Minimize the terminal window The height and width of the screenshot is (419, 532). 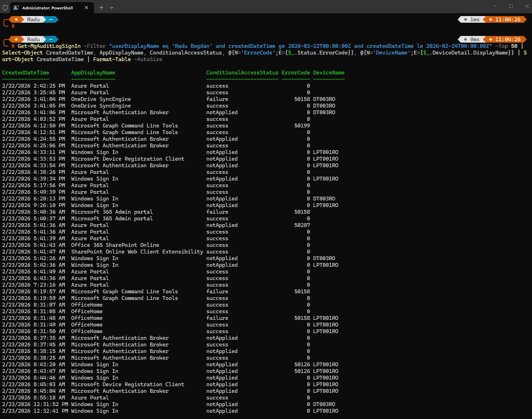tap(495, 6)
